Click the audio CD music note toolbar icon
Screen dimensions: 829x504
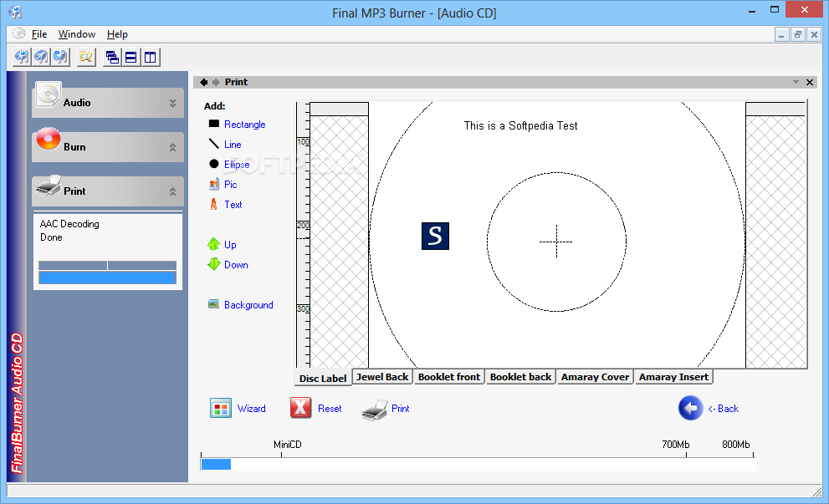coord(41,57)
